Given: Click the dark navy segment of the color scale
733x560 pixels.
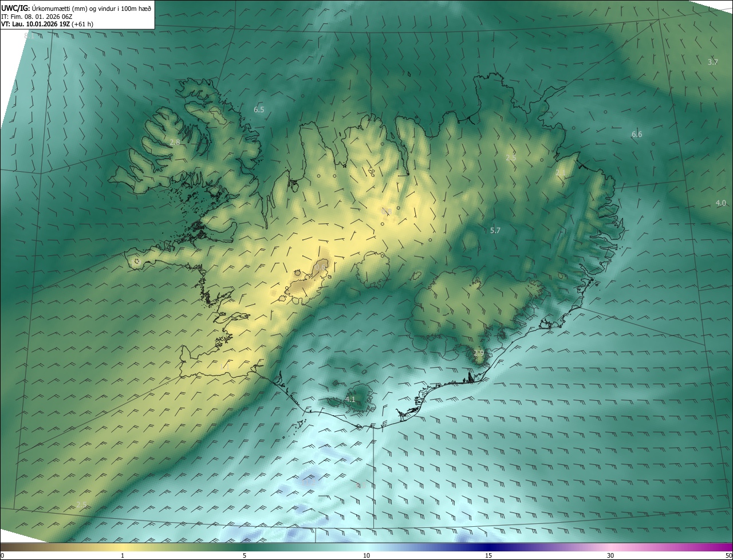Looking at the screenshot, I should (488, 547).
